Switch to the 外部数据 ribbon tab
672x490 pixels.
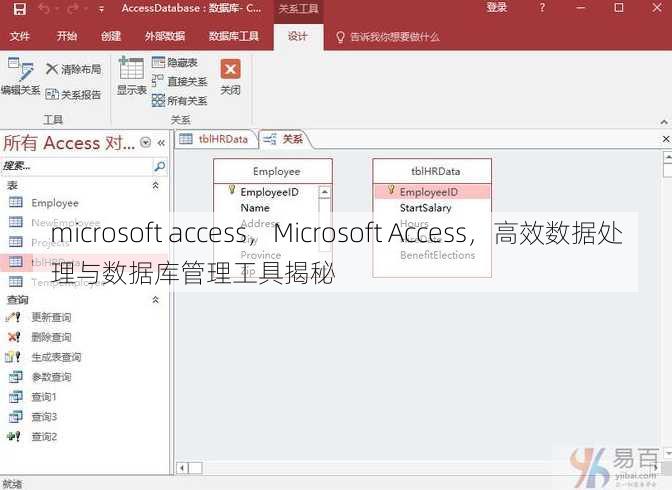165,36
